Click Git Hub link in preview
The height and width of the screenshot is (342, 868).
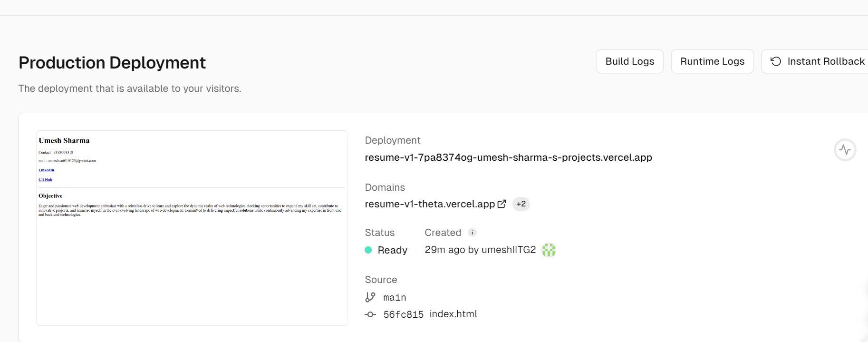point(45,179)
